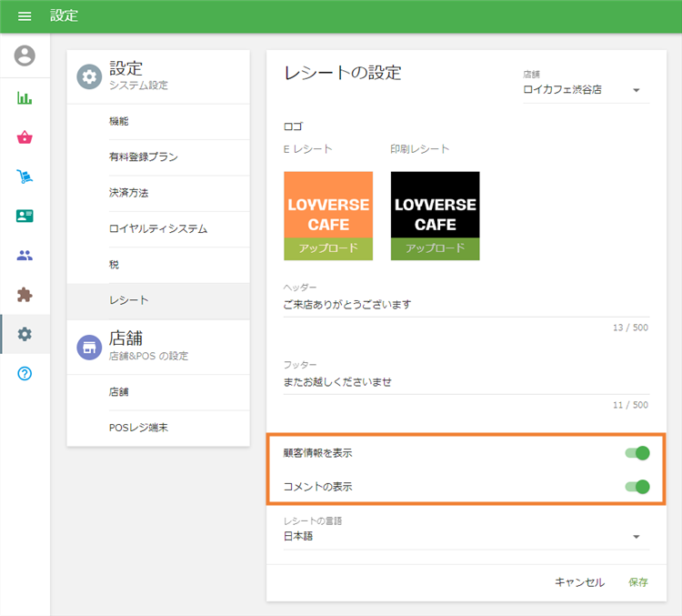682x616 pixels.
Task: Open the hamburger navigation menu
Action: point(25,16)
